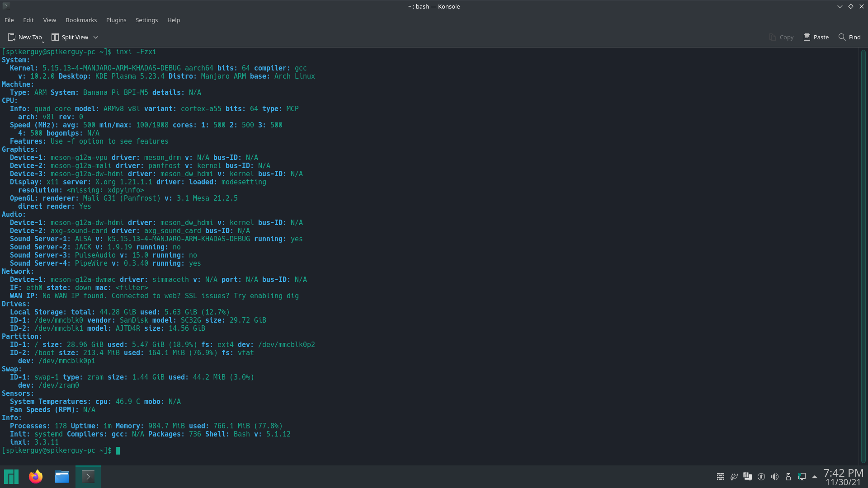The image size is (868, 488).
Task: Click 'AJTD4R' drive model text
Action: coord(128,328)
